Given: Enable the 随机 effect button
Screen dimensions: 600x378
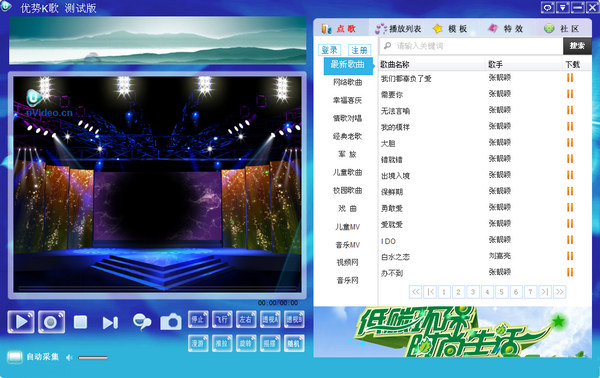Looking at the screenshot, I should coord(294,344).
